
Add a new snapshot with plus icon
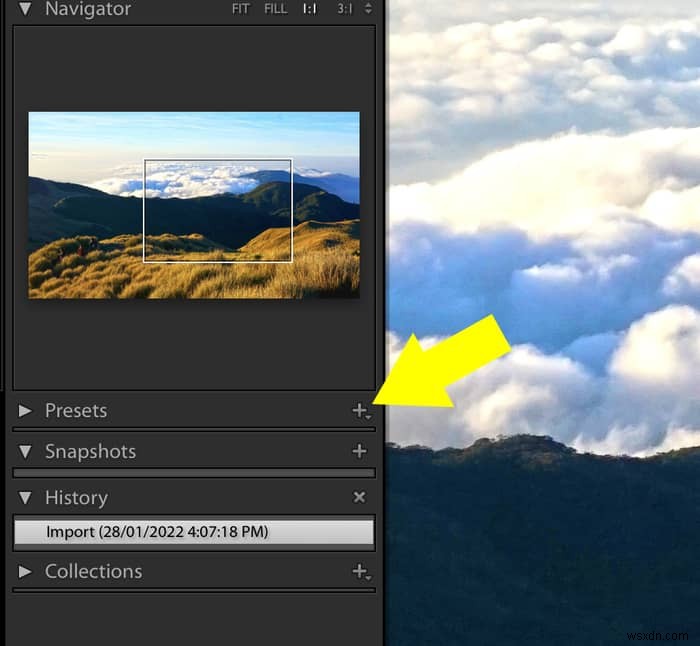point(359,451)
